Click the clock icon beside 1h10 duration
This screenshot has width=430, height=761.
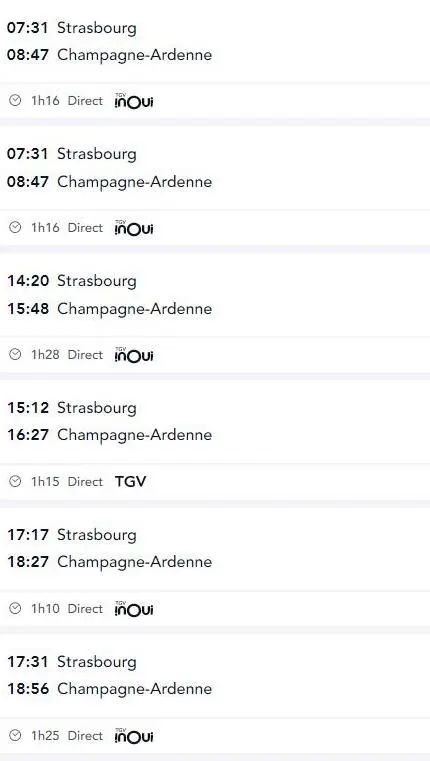click(x=16, y=609)
